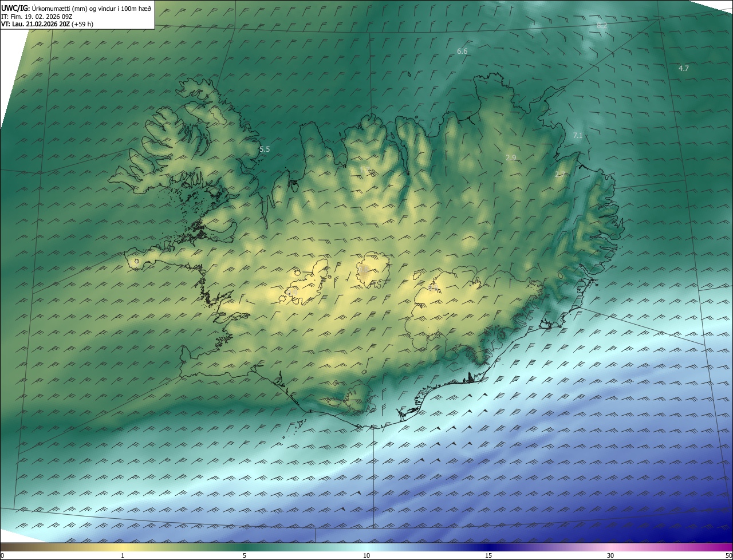733x560 pixels.
Task: Click the valid time line "VT: Lau. 21.02.2026 20Z"
Action: 47,24
